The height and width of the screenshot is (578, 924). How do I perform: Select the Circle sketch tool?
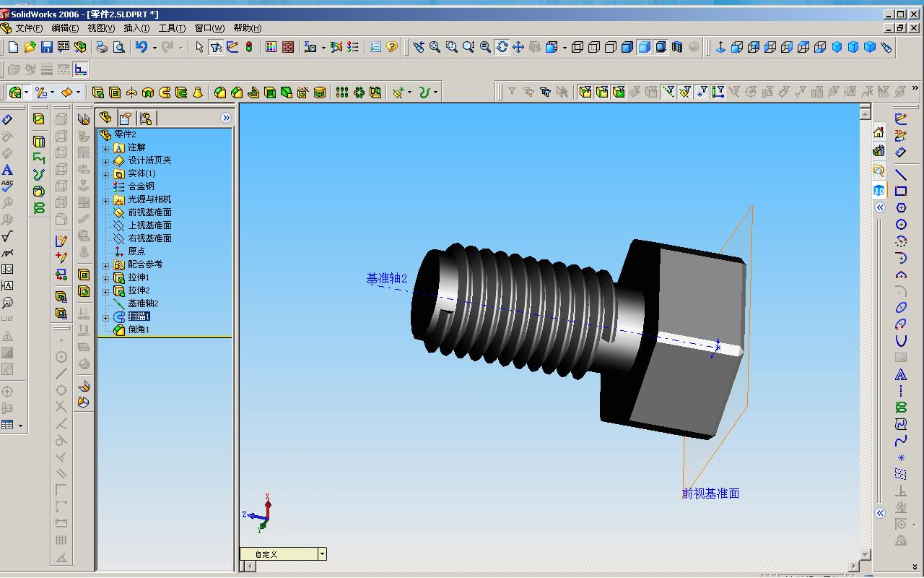pos(901,224)
